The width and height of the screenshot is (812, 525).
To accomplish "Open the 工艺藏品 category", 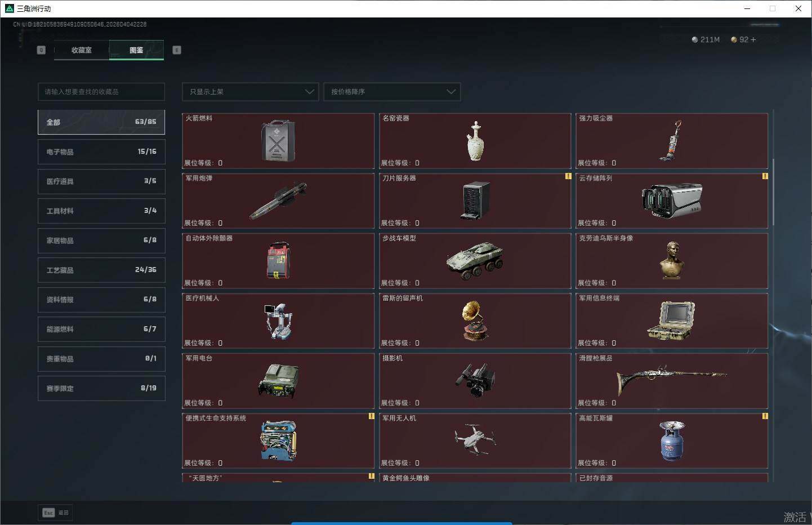I will (x=101, y=270).
